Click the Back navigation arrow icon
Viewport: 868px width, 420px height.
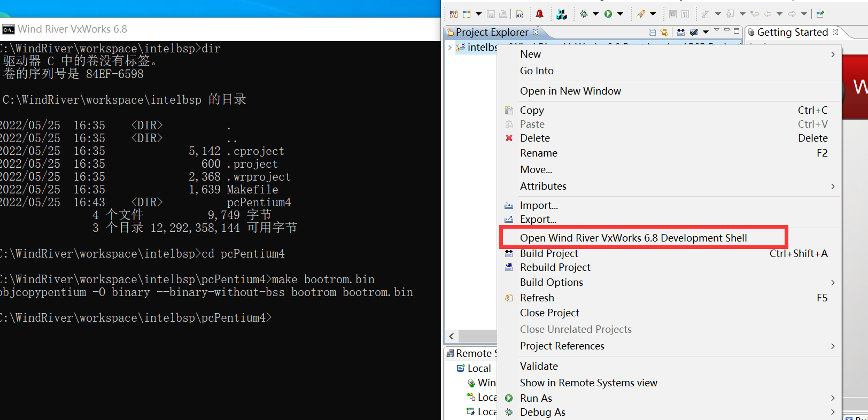pos(768,14)
